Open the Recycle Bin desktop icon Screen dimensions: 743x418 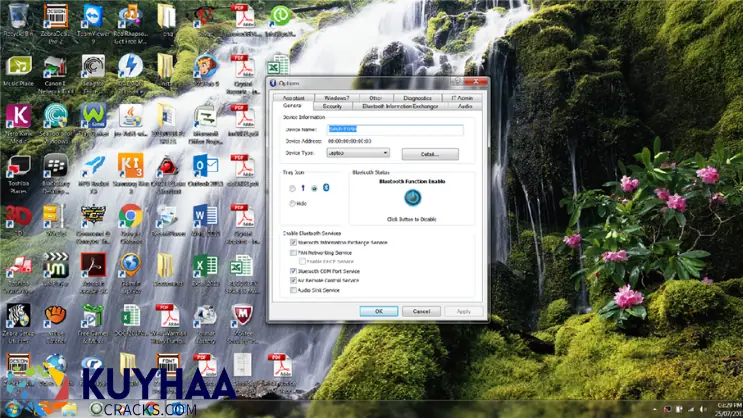point(18,18)
